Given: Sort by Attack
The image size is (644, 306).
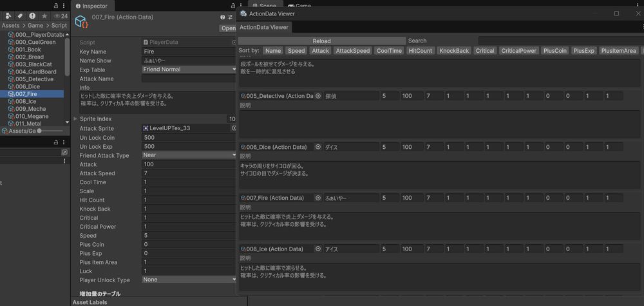Looking at the screenshot, I should click(x=320, y=50).
